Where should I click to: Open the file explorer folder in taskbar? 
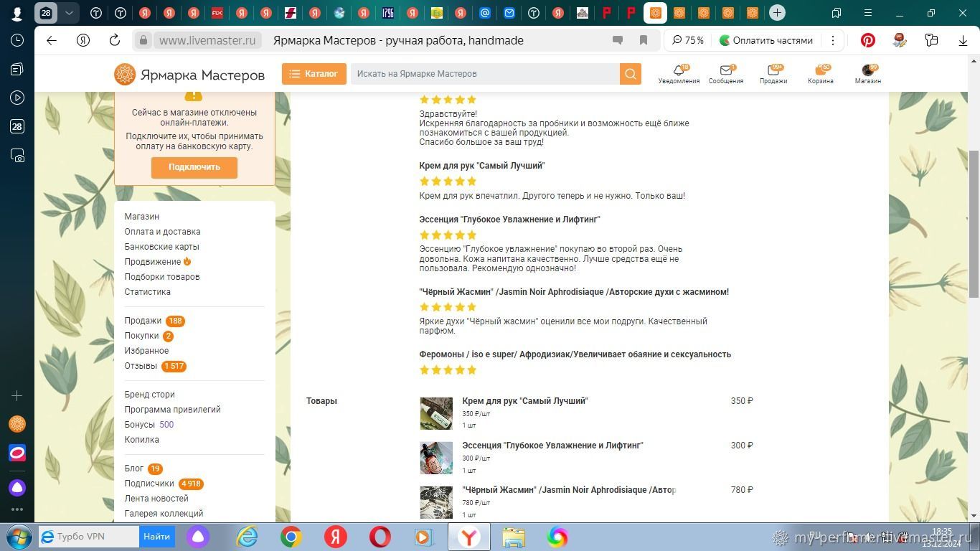514,537
